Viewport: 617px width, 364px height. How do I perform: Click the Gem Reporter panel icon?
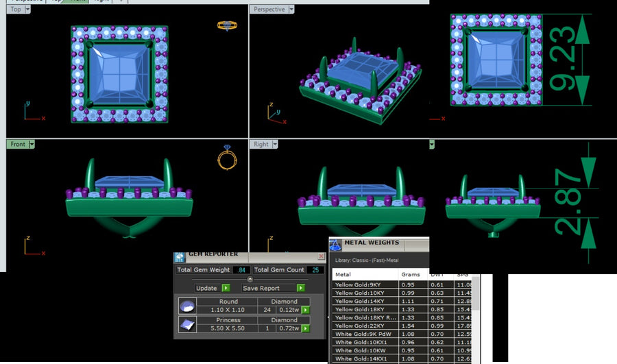(180, 257)
